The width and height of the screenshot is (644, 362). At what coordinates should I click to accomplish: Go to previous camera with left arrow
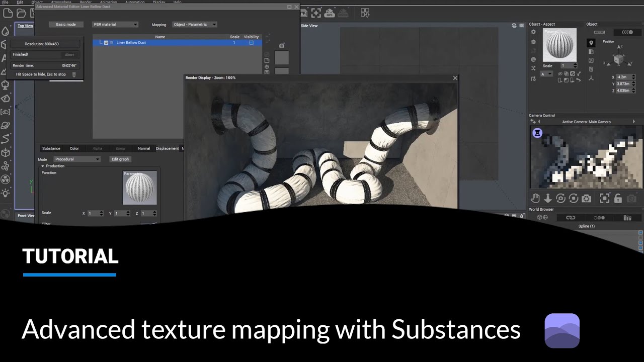coord(539,122)
